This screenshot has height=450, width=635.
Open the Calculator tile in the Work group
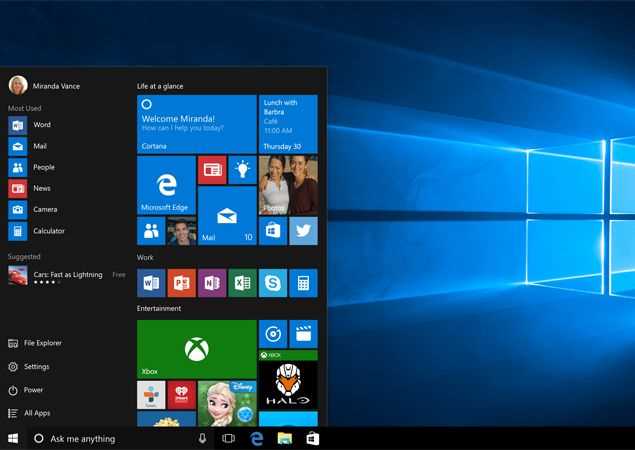pos(303,283)
